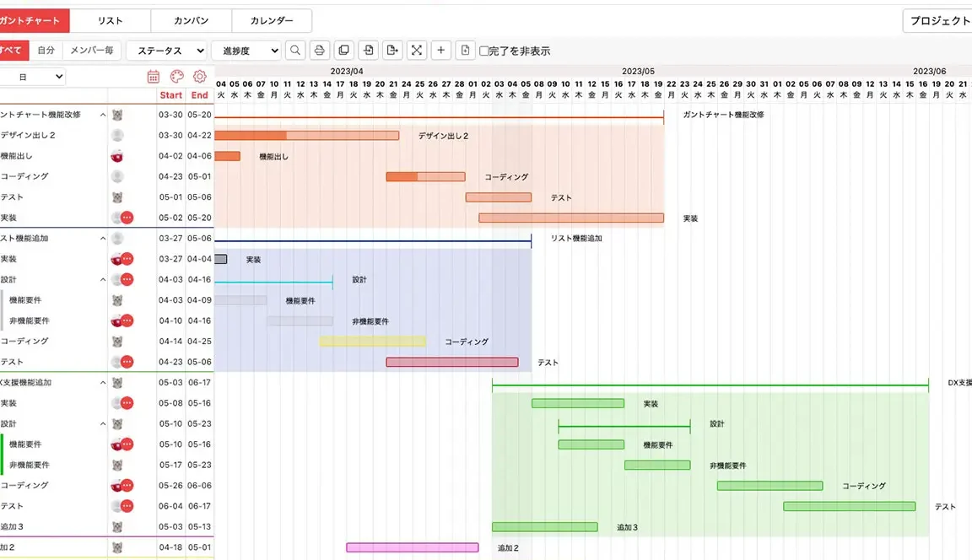
Task: Open the red calendar icon
Action: pos(153,77)
